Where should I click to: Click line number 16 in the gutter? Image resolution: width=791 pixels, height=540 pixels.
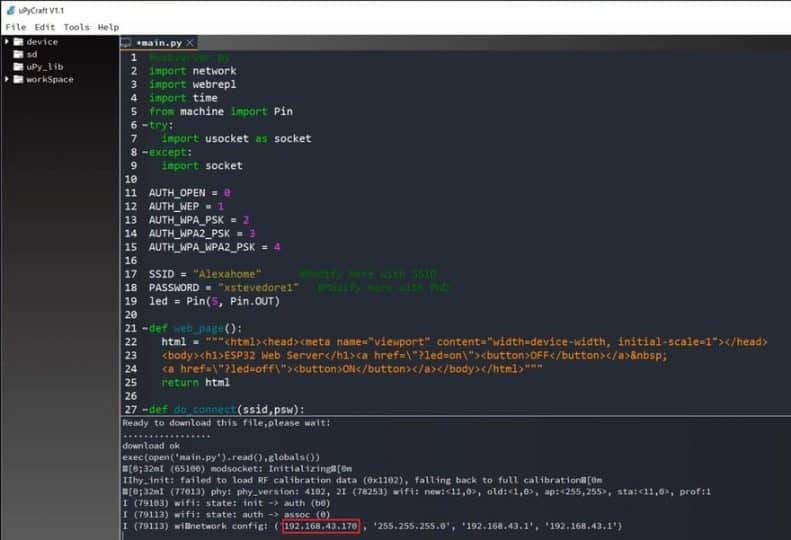(x=131, y=260)
